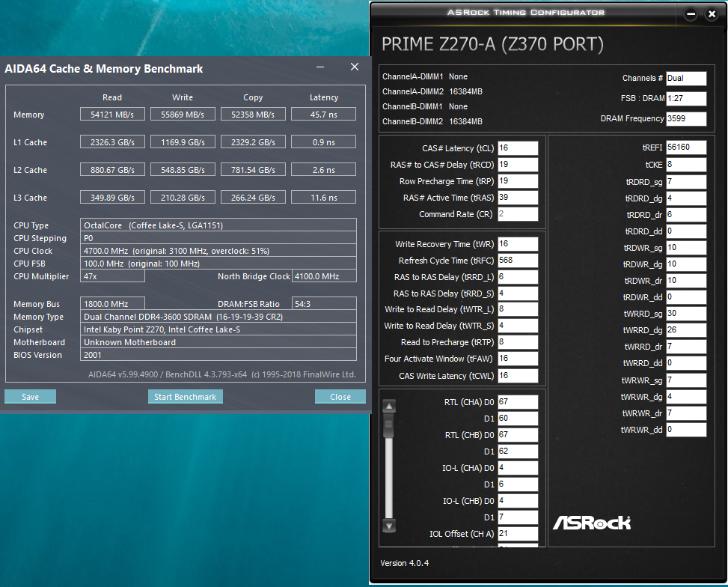The image size is (728, 587).
Task: Click the RTL (CHA) D0 field
Action: click(x=518, y=402)
